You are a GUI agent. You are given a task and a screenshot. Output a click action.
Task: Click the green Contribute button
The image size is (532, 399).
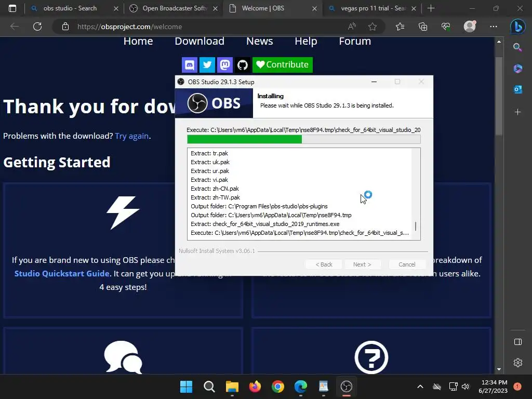coord(282,64)
